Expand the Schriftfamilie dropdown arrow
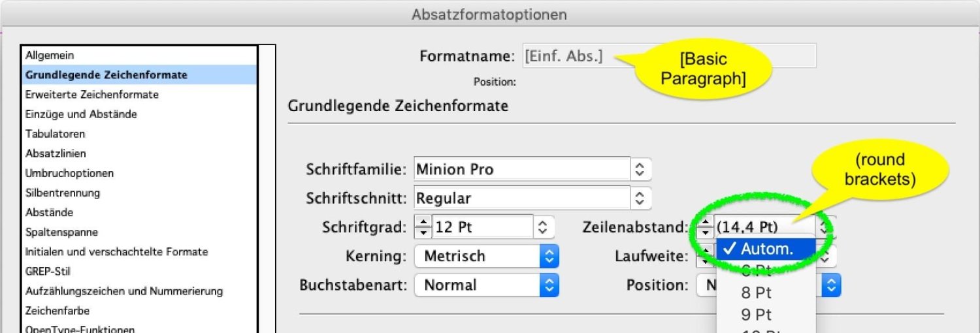 point(640,170)
